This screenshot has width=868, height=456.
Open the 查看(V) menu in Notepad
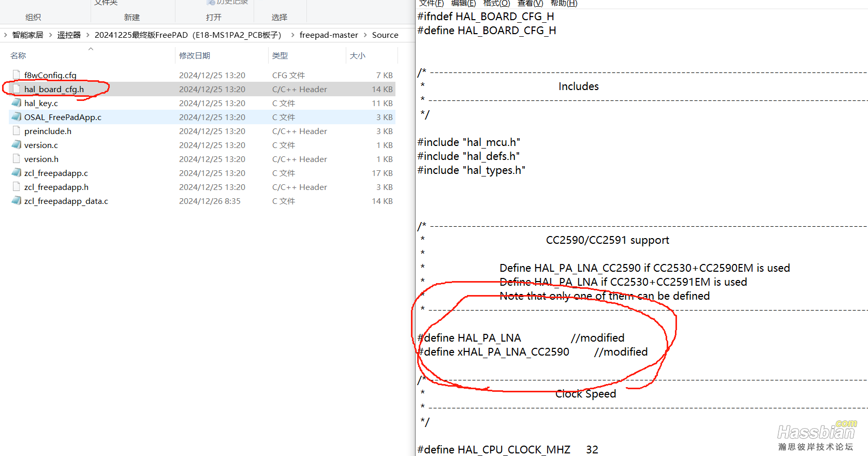pos(531,3)
